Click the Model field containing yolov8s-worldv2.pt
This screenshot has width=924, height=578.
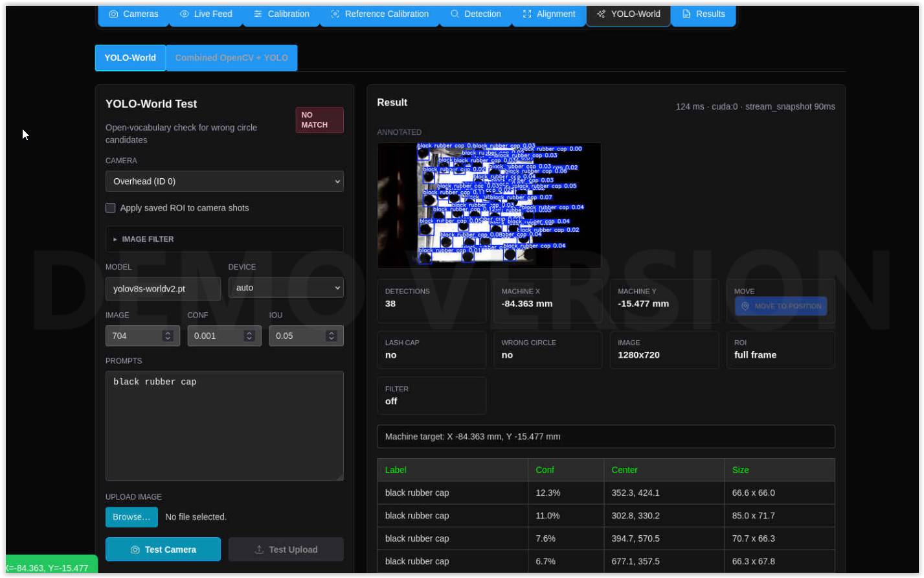click(163, 288)
